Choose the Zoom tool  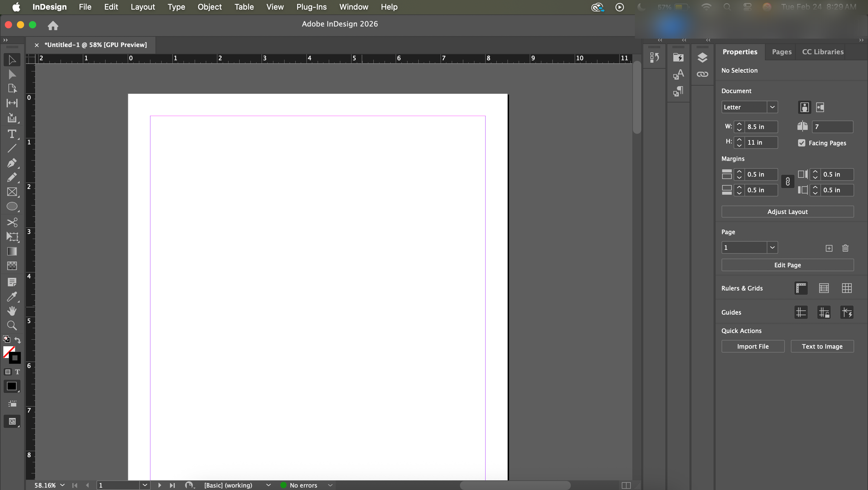(12, 325)
